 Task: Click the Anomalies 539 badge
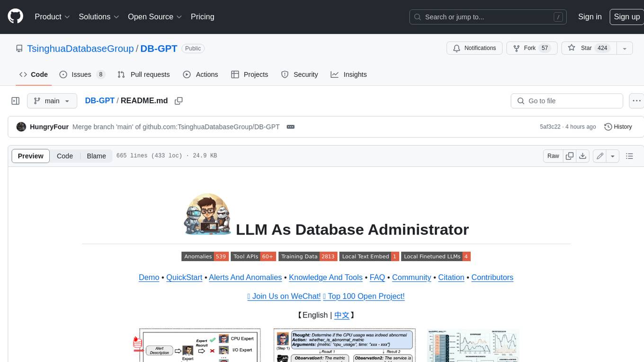pos(205,256)
